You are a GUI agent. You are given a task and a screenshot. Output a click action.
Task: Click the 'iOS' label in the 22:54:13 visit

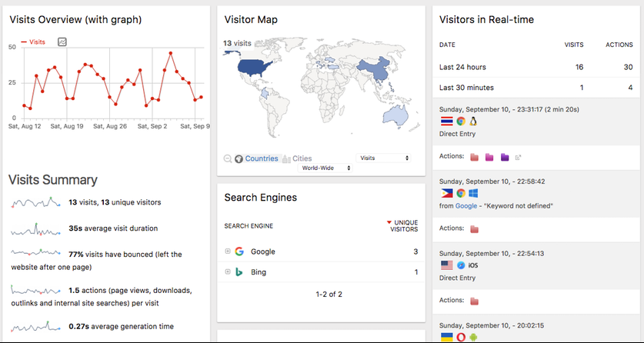(473, 265)
